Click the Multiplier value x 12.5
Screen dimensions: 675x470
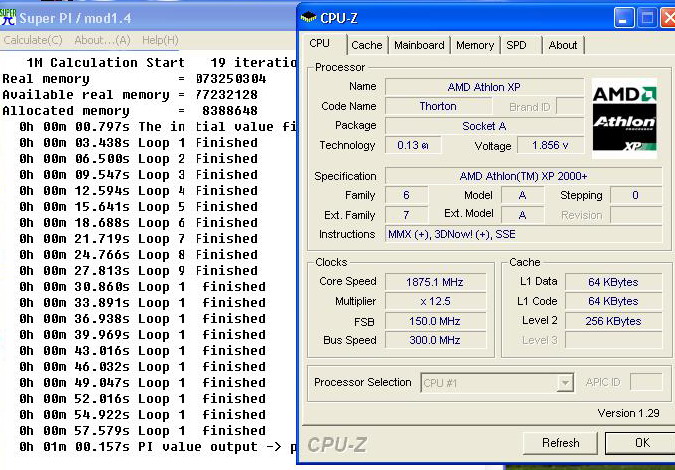coord(435,301)
